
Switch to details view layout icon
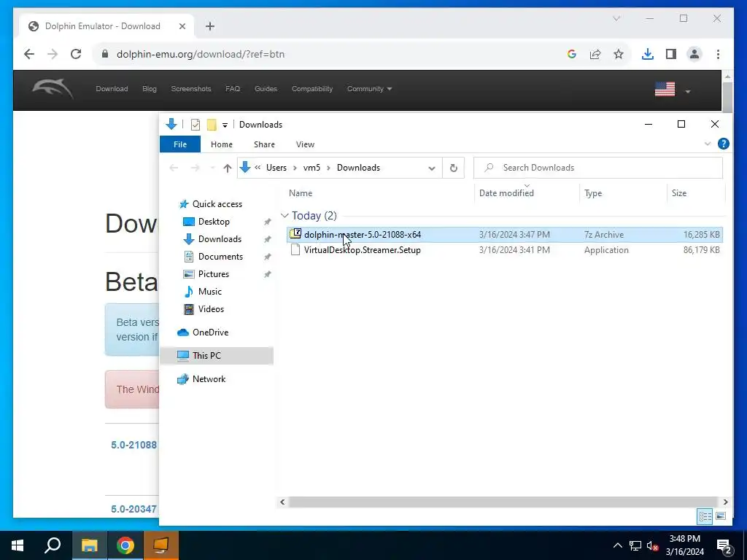click(705, 517)
